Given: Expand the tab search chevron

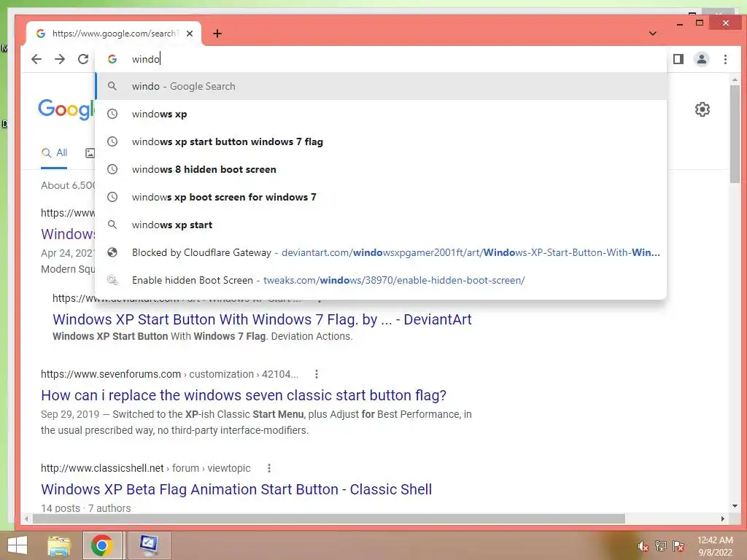Looking at the screenshot, I should tap(653, 34).
